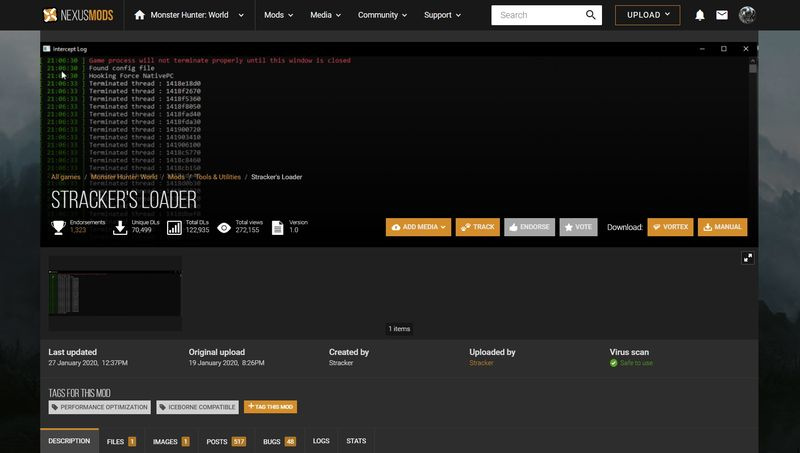This screenshot has width=800, height=453.
Task: Open the ADD MEDIA dropdown
Action: point(418,227)
